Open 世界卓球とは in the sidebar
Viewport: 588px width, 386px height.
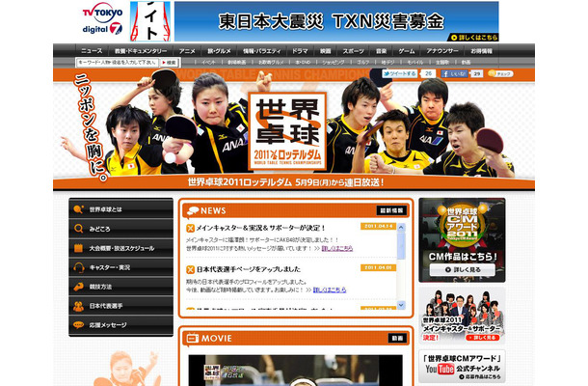pyautogui.click(x=120, y=208)
